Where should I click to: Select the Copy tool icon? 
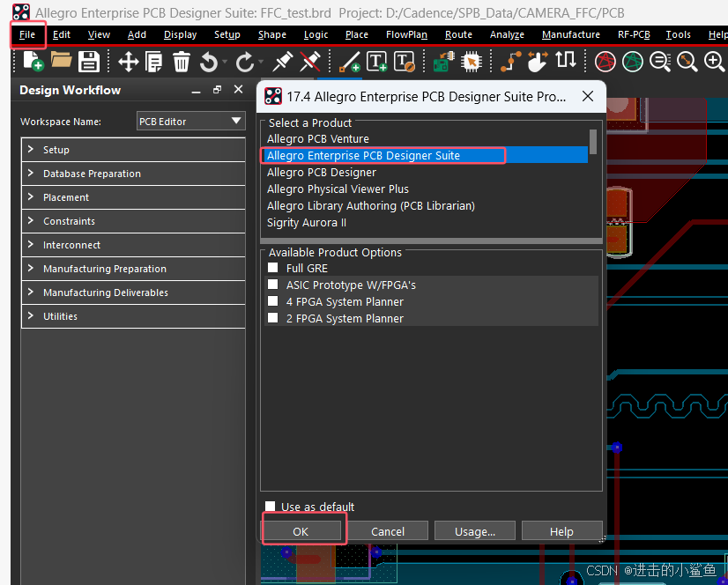pyautogui.click(x=153, y=62)
